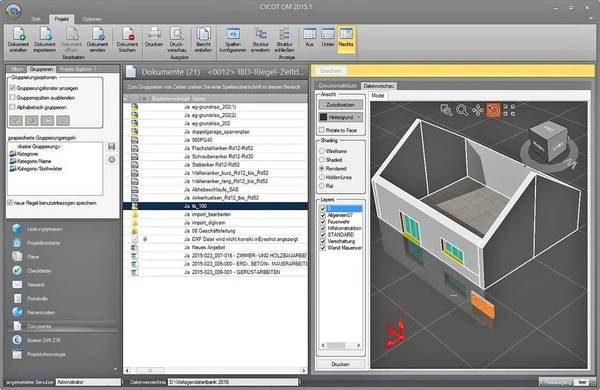Enable the Rotate to Face checkbox
The image size is (600, 390).
322,130
